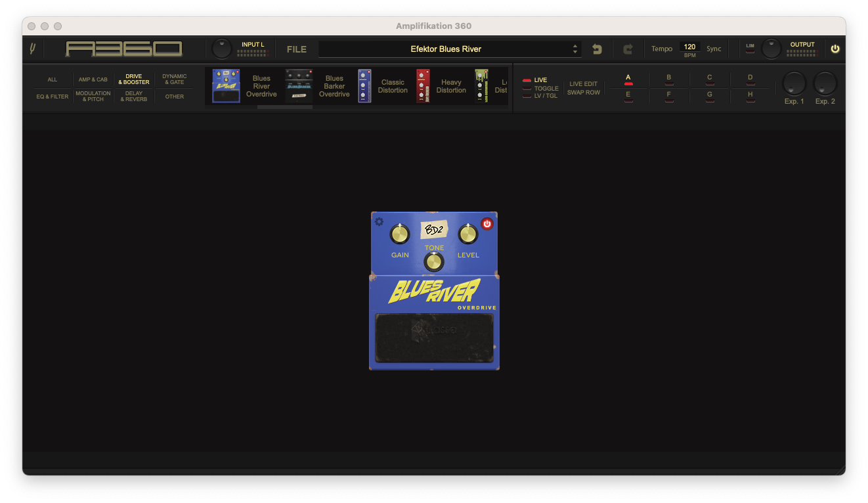Select the OTHER category
Viewport: 868px width, 503px height.
tap(175, 97)
